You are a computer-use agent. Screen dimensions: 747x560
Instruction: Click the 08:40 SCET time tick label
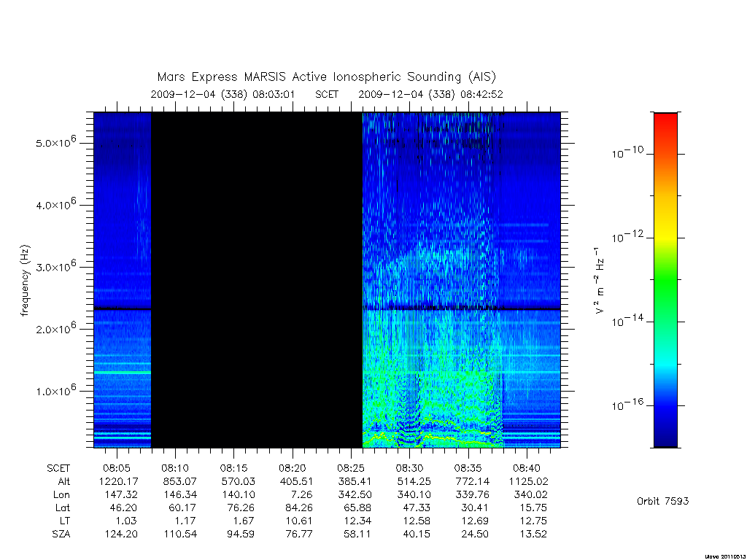(527, 468)
